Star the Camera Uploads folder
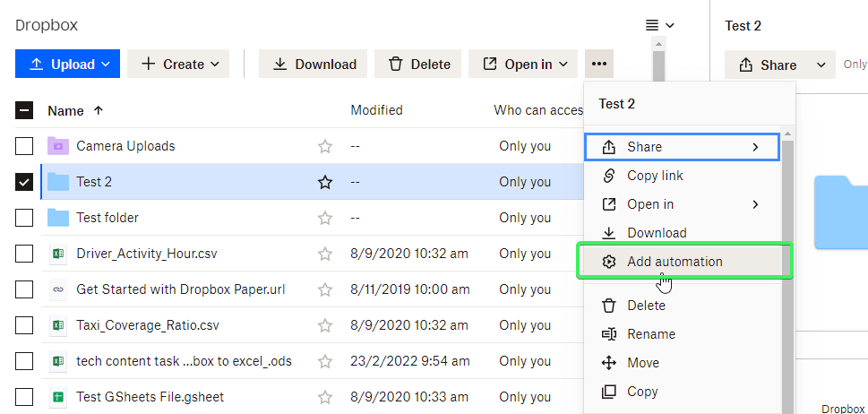The width and height of the screenshot is (868, 414). click(x=325, y=146)
